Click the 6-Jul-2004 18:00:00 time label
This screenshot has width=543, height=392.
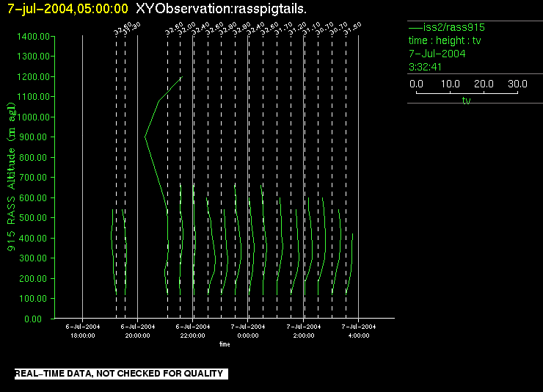pyautogui.click(x=83, y=331)
